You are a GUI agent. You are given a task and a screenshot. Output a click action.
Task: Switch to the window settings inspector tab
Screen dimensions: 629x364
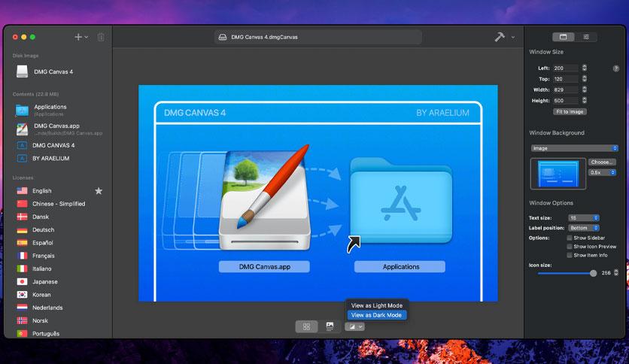[x=564, y=37]
